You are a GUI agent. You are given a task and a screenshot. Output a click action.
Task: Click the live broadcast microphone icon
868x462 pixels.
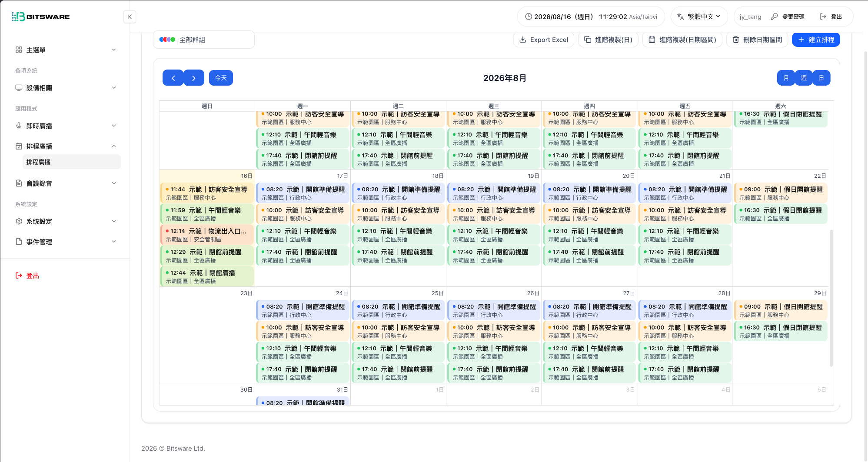pyautogui.click(x=19, y=126)
